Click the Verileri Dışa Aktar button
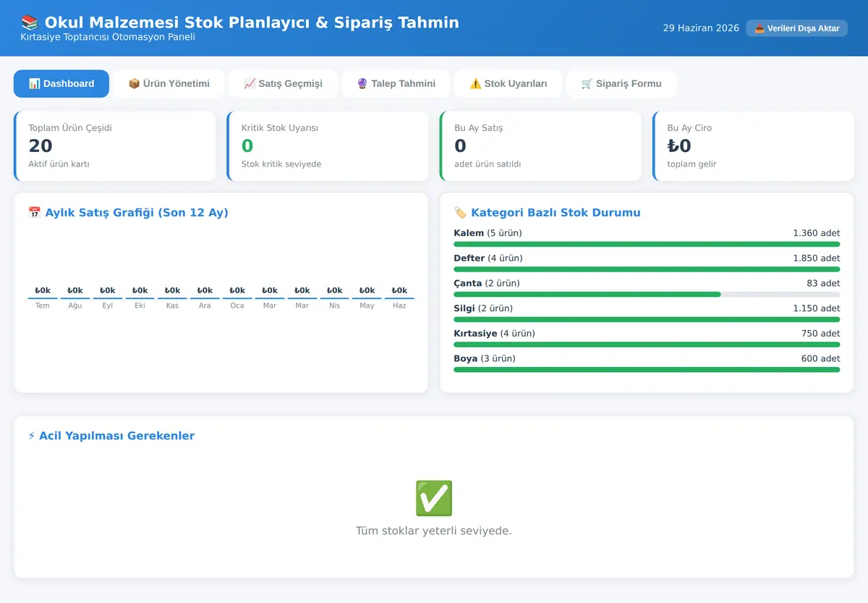Viewport: 868px width, 603px height. pos(796,28)
